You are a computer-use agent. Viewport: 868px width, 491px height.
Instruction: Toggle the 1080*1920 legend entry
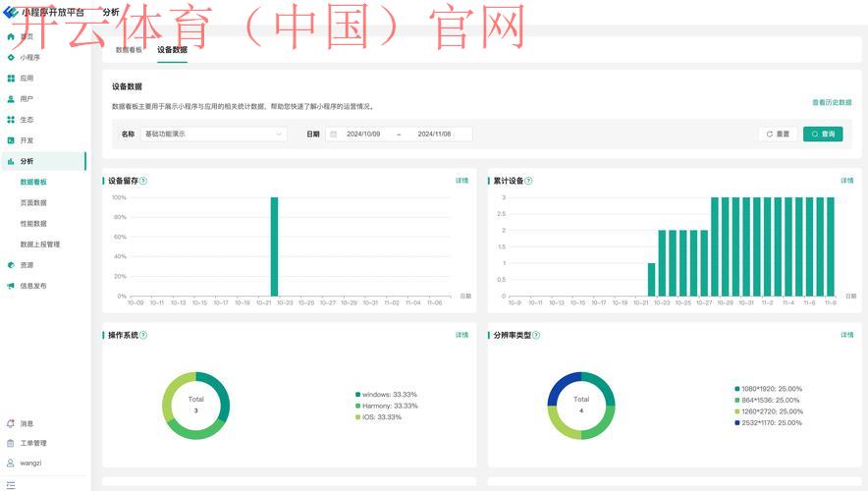[769, 389]
